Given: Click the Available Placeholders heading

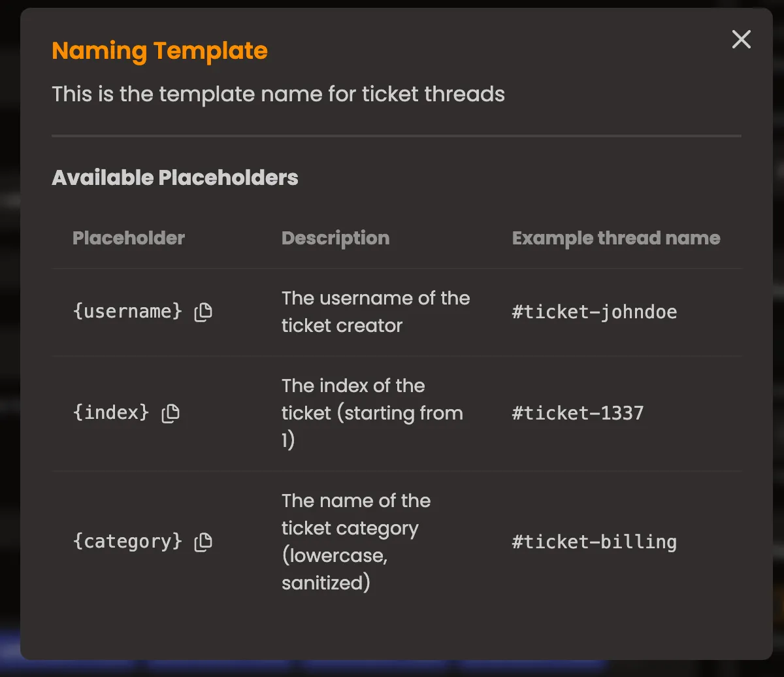Looking at the screenshot, I should [175, 177].
